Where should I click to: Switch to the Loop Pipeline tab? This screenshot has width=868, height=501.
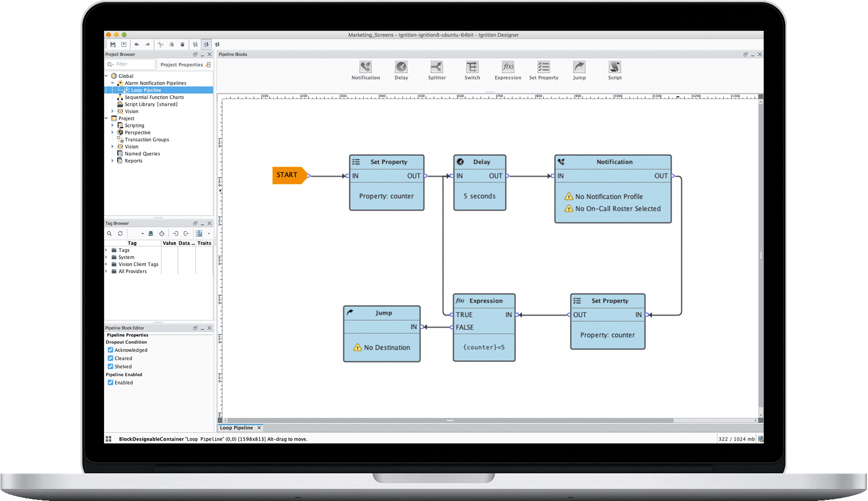236,428
